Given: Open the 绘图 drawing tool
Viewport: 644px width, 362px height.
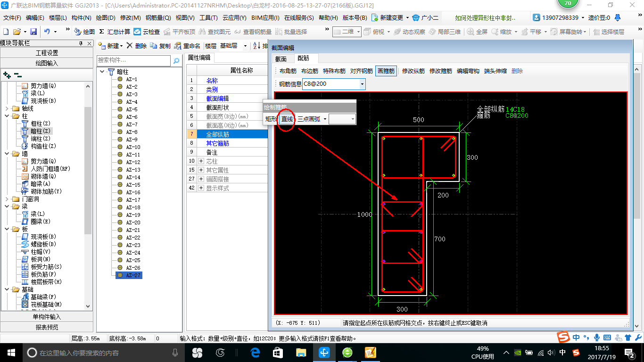Looking at the screenshot, I should 84,32.
